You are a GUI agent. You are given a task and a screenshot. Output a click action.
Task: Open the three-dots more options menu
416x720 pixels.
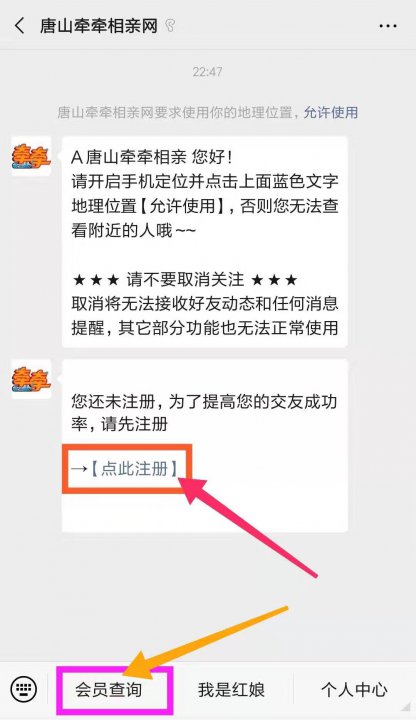click(388, 26)
